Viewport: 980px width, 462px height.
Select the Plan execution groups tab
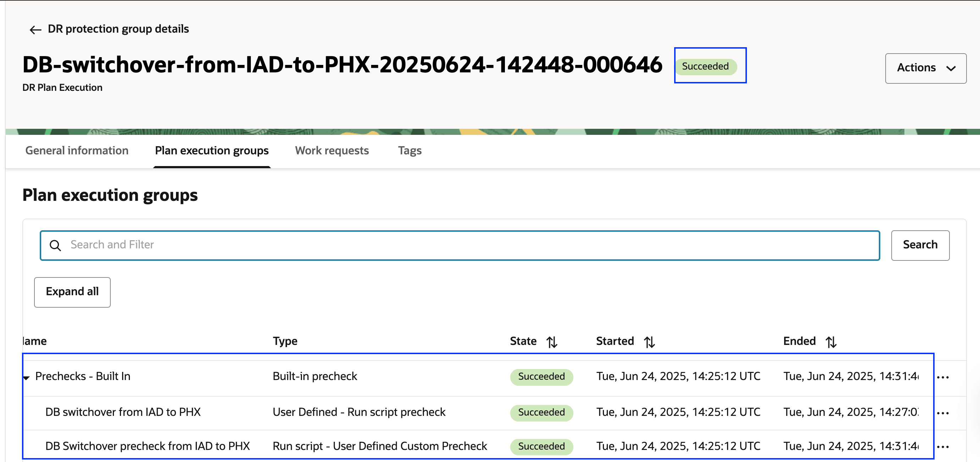coord(211,151)
